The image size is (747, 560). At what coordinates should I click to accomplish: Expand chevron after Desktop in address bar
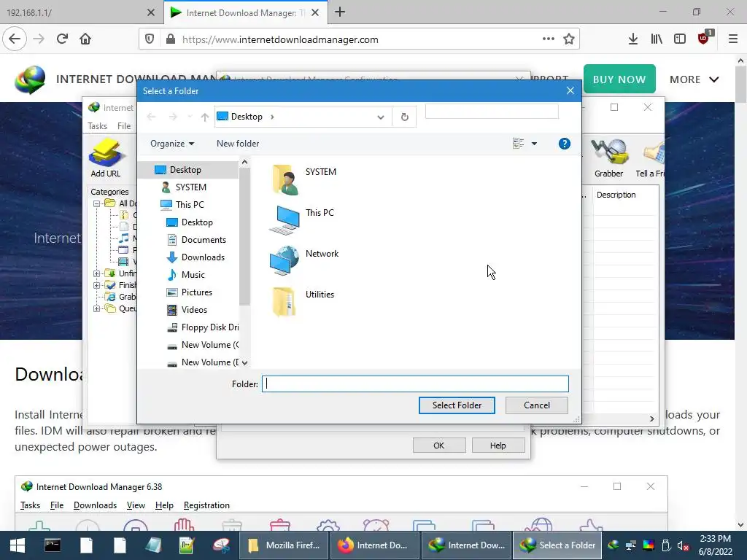(272, 117)
